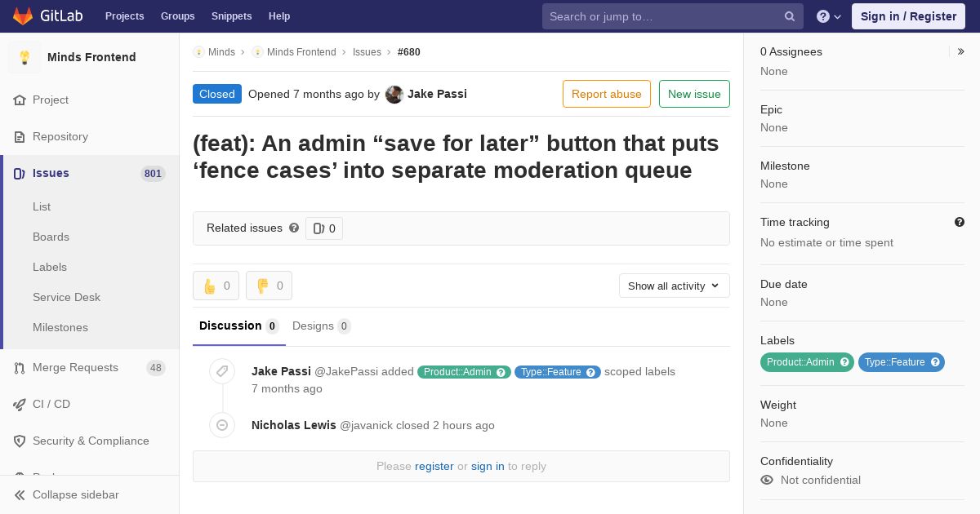
Task: Click the #680 breadcrumb issue number
Action: tap(409, 52)
